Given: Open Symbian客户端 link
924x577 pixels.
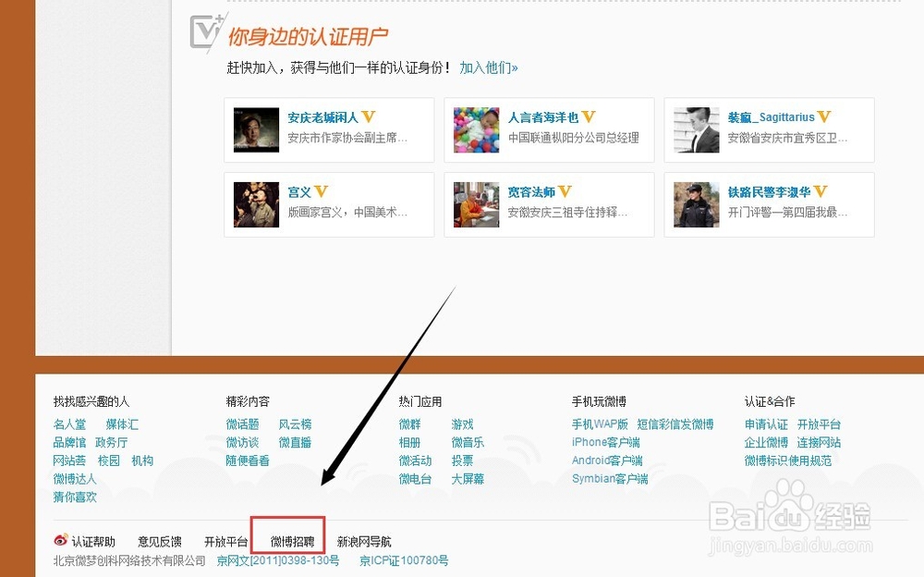Looking at the screenshot, I should [610, 479].
